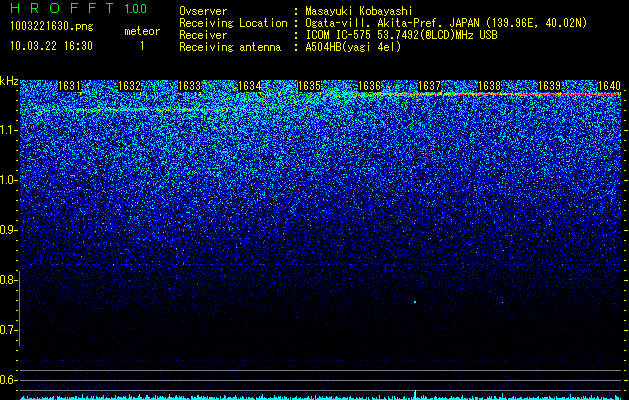The width and height of the screenshot is (629, 400).
Task: Click the meteor count value 1
Action: click(142, 46)
